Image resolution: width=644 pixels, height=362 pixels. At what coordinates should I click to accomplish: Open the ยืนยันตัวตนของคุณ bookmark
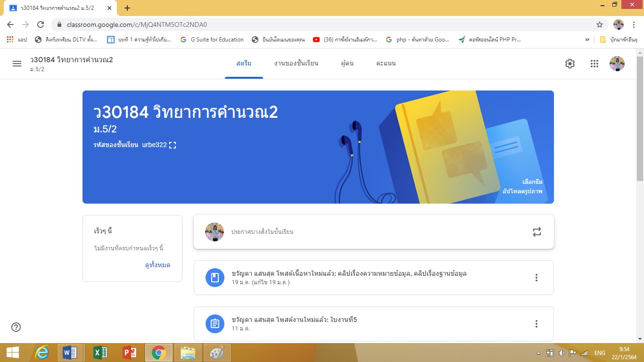(279, 40)
